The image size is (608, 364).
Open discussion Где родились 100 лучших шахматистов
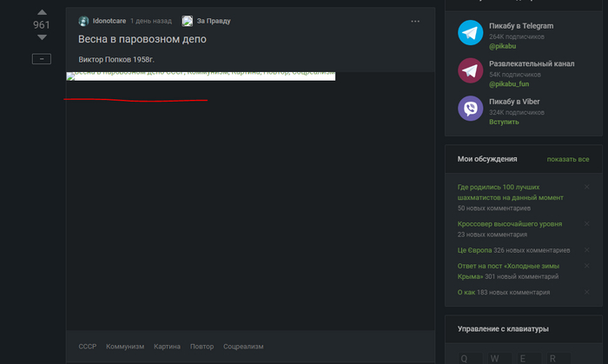coord(511,192)
